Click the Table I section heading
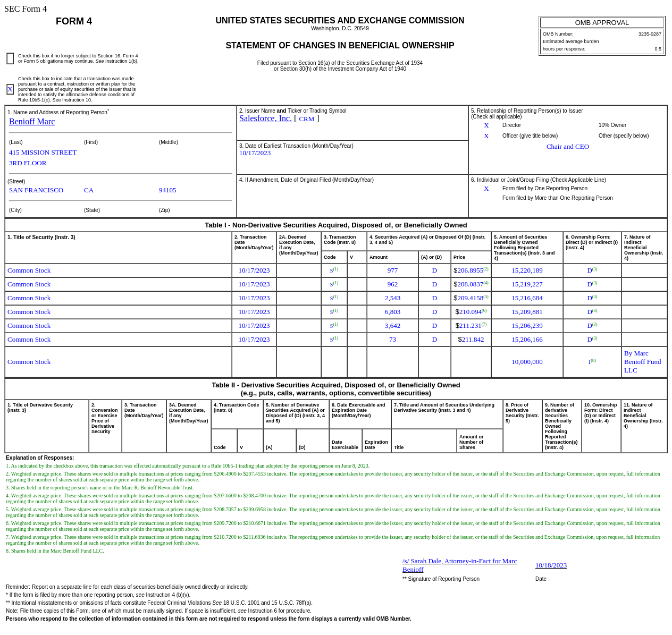This screenshot has width=672, height=635. (x=336, y=225)
